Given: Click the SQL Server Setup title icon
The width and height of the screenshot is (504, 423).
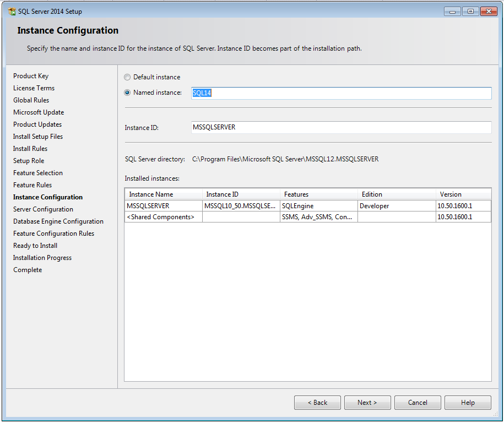Looking at the screenshot, I should click(x=12, y=12).
